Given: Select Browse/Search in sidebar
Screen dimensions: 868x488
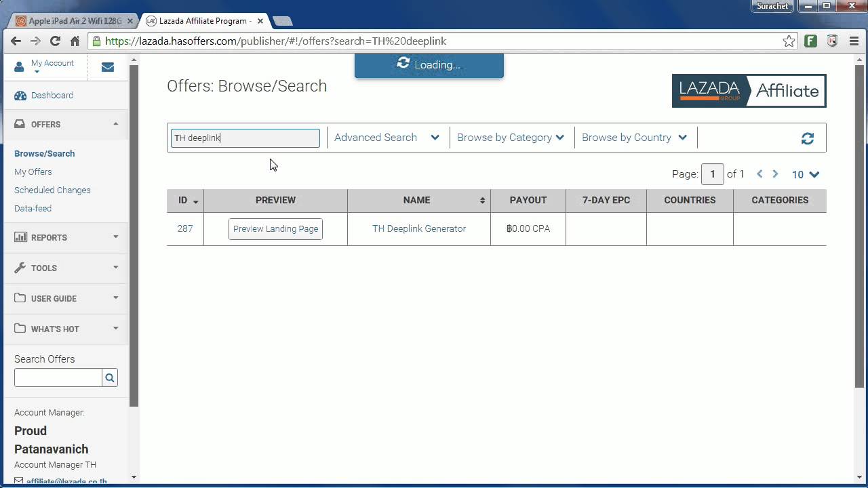Looking at the screenshot, I should click(45, 154).
